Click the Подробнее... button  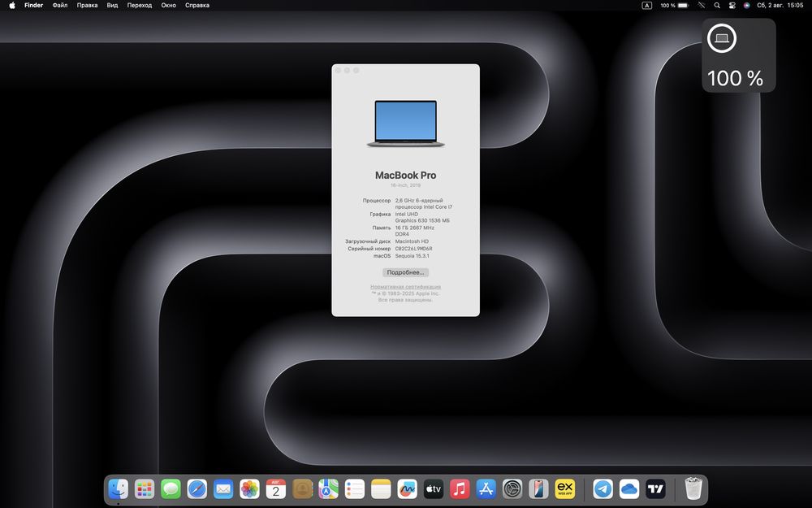tap(405, 272)
